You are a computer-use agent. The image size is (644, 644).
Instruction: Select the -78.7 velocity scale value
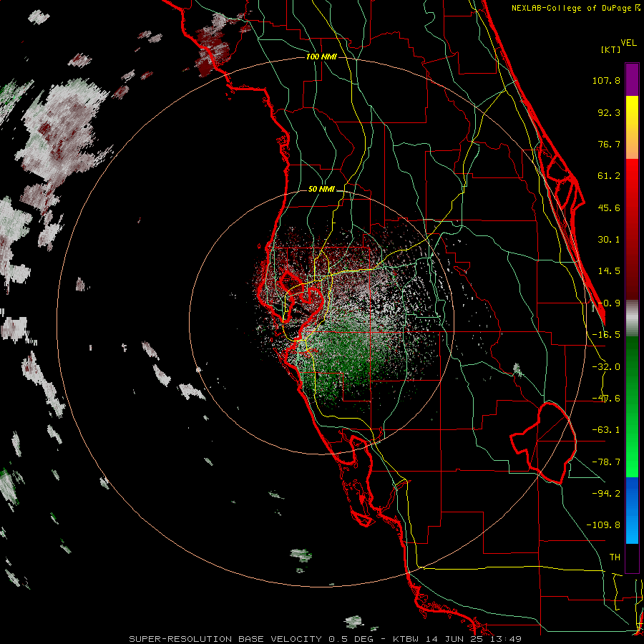tap(606, 462)
